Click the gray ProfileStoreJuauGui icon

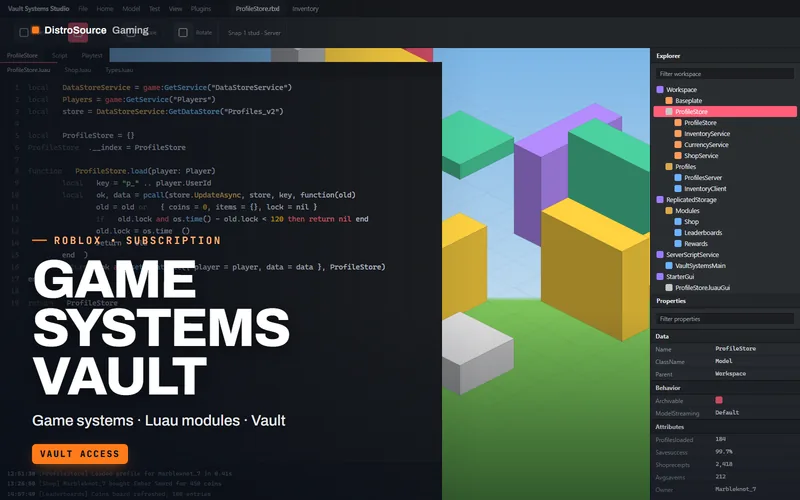[669, 288]
